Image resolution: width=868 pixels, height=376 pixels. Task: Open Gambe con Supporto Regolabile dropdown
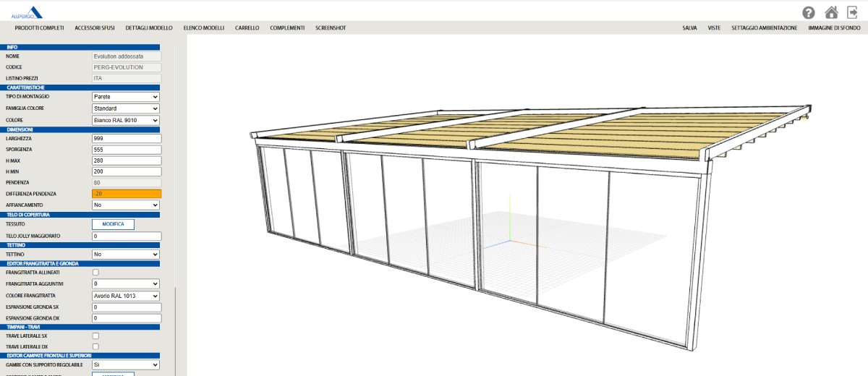[126, 365]
